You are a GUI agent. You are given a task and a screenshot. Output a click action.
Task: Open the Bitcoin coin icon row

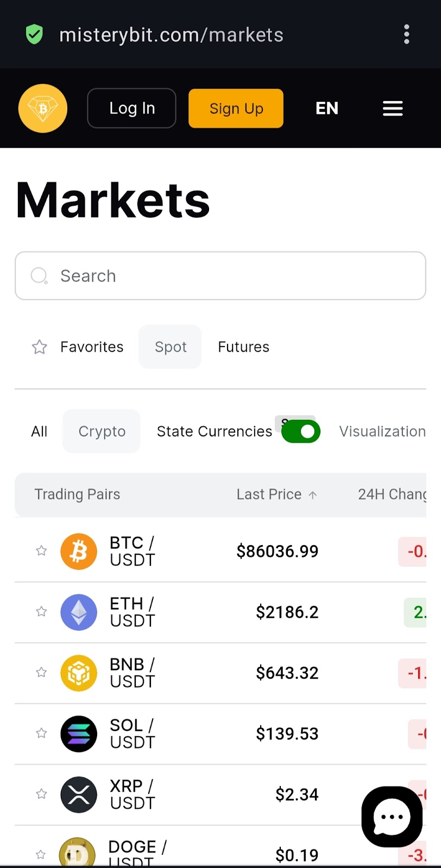click(79, 551)
